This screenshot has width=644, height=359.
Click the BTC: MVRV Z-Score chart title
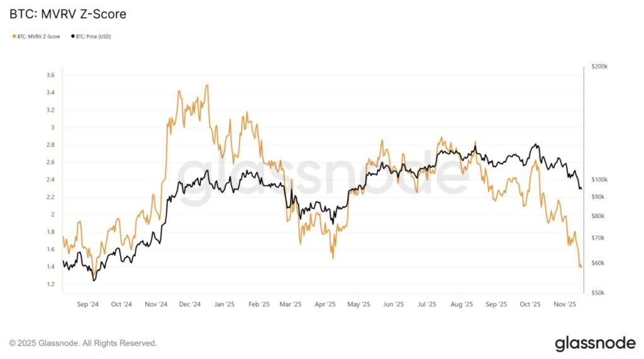tap(63, 13)
